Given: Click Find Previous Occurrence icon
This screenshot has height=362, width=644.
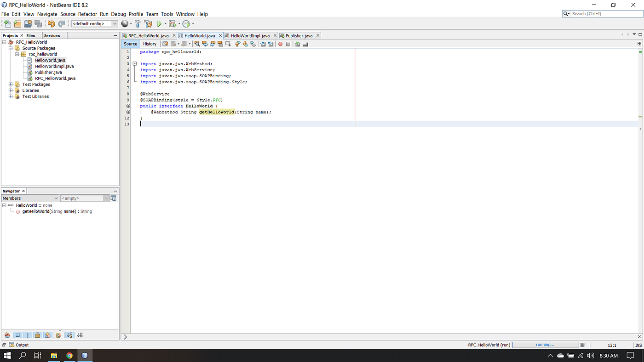Looking at the screenshot, I should pyautogui.click(x=205, y=44).
